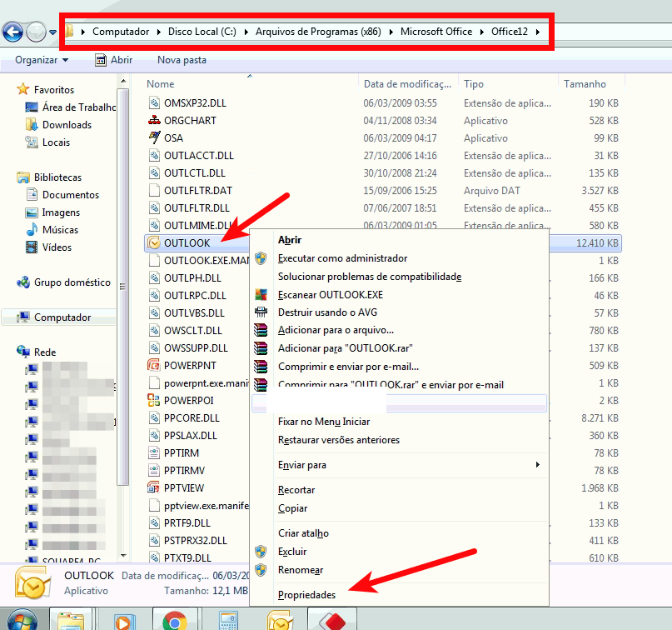672x630 pixels.
Task: Click the Back navigation arrow button
Action: [12, 32]
